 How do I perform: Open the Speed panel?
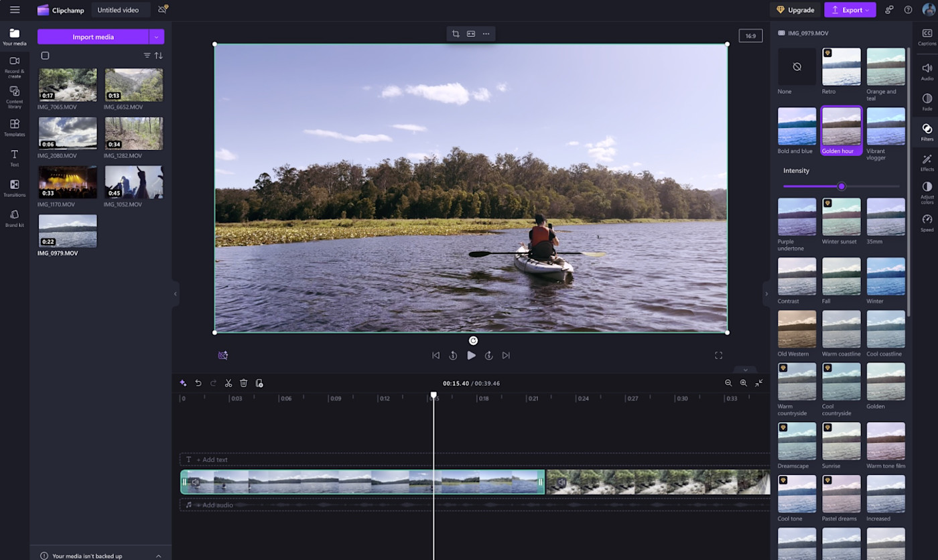[927, 223]
